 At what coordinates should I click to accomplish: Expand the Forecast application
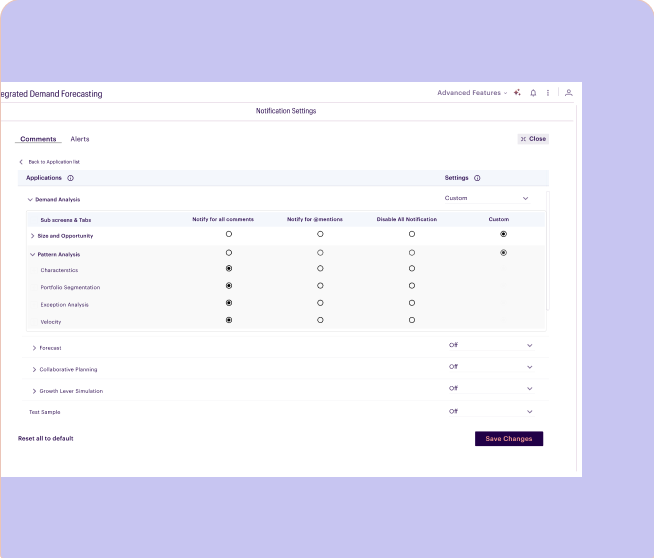(x=34, y=348)
